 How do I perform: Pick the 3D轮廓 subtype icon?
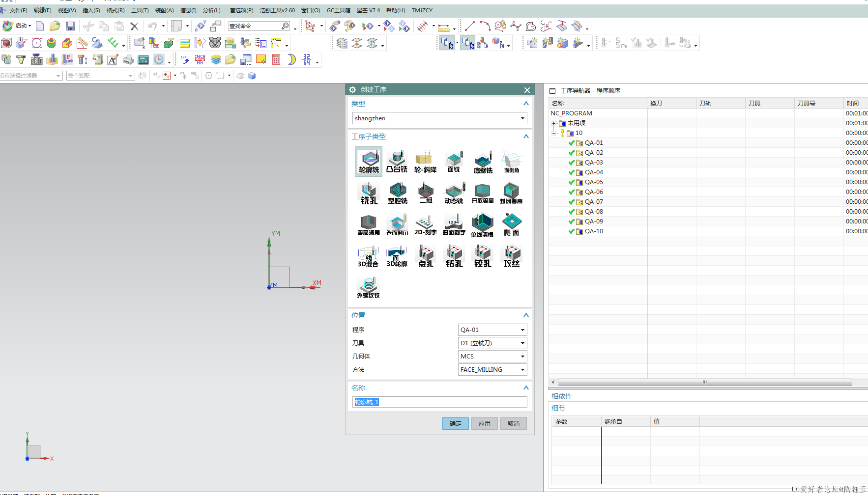[x=397, y=256]
